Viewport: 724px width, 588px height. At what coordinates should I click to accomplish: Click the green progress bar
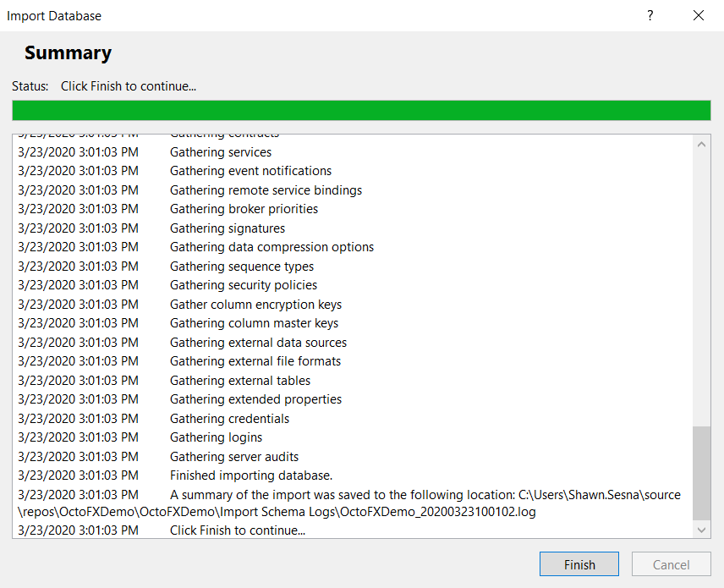[x=362, y=110]
